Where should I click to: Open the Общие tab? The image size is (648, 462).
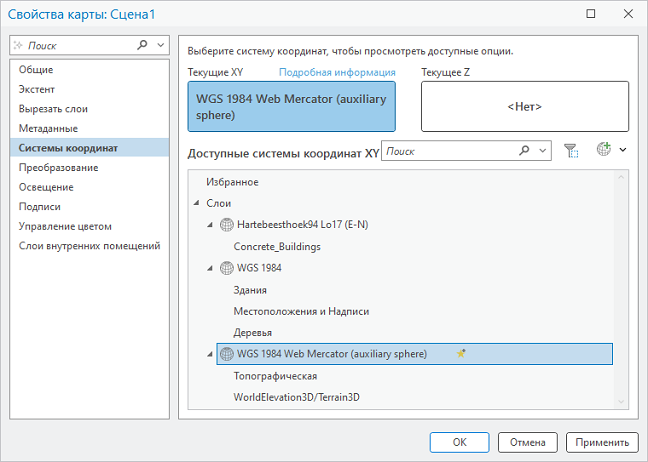89,69
